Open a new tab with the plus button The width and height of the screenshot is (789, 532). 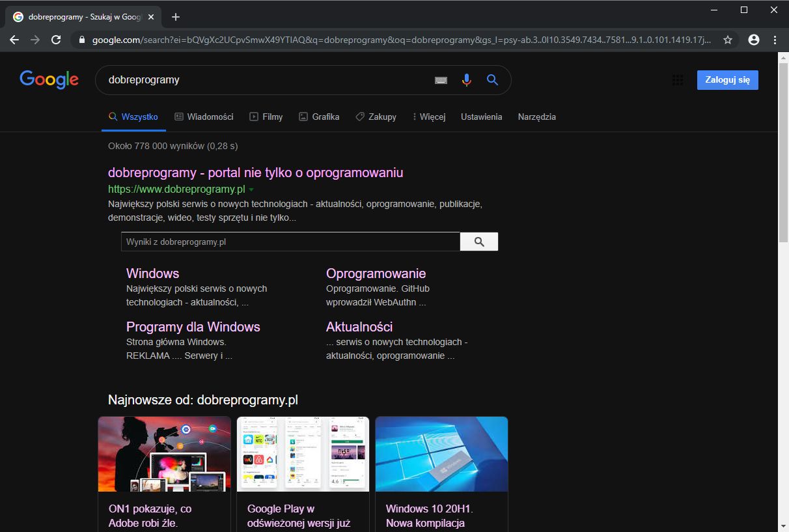175,17
